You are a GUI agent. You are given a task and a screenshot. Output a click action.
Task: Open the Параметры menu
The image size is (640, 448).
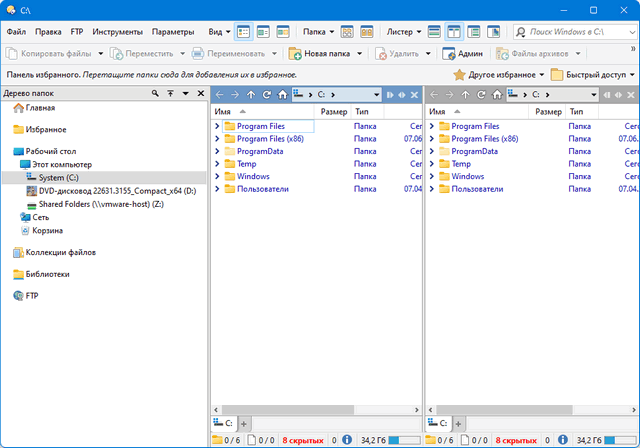coord(173,31)
